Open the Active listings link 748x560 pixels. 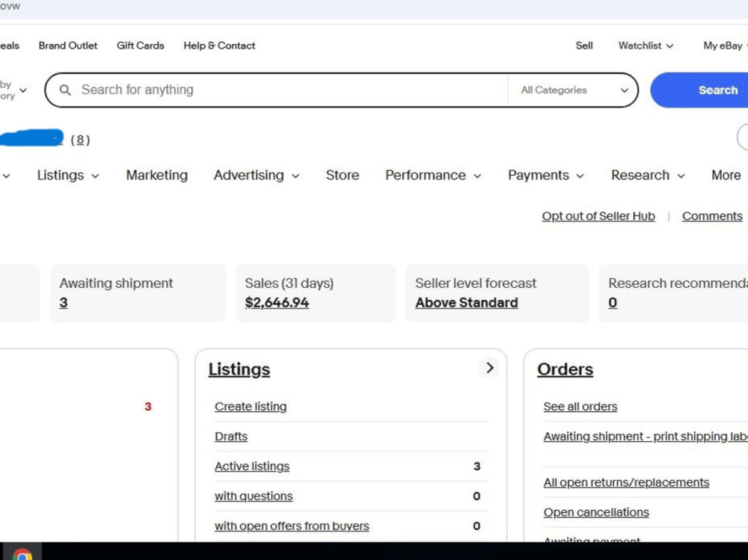coord(252,466)
